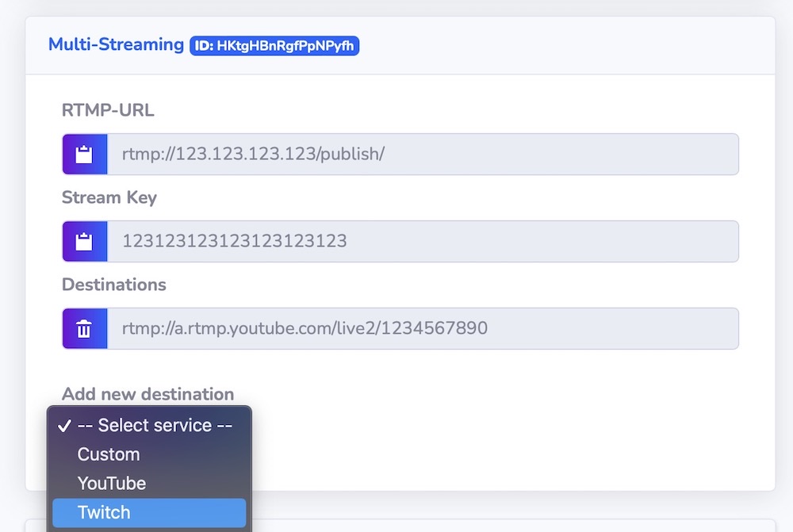Click the YouTube rtmp destination field
The height and width of the screenshot is (532, 793).
[422, 328]
